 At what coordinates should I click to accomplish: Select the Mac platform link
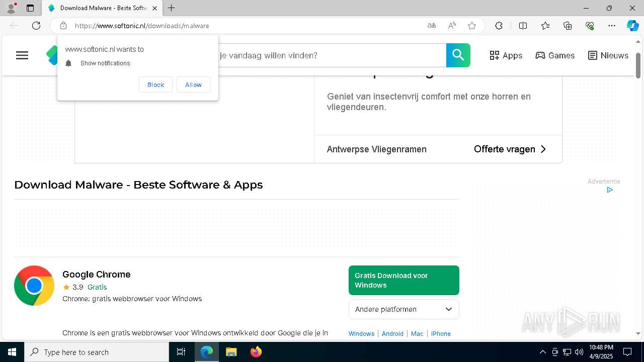417,334
